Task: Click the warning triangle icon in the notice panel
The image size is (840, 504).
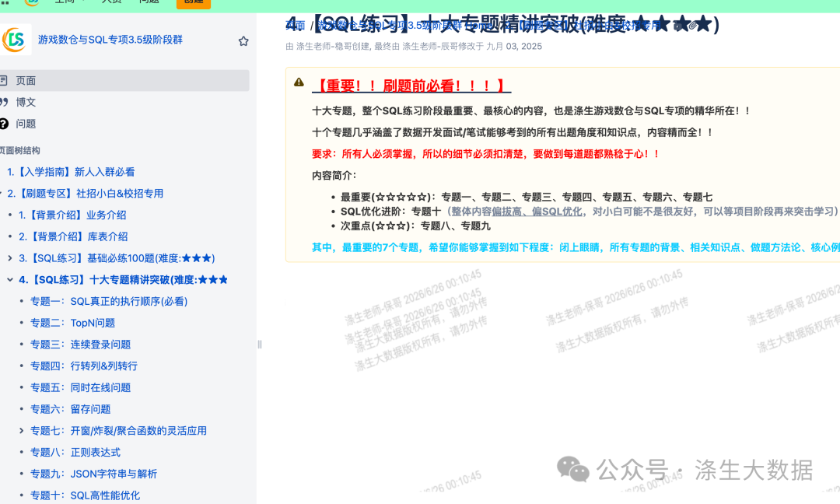Action: (x=299, y=82)
